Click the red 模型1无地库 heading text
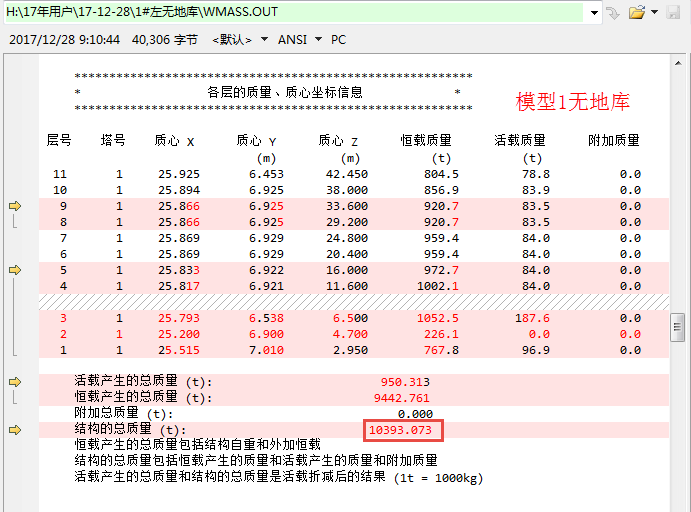This screenshot has height=512, width=691. pyautogui.click(x=572, y=101)
